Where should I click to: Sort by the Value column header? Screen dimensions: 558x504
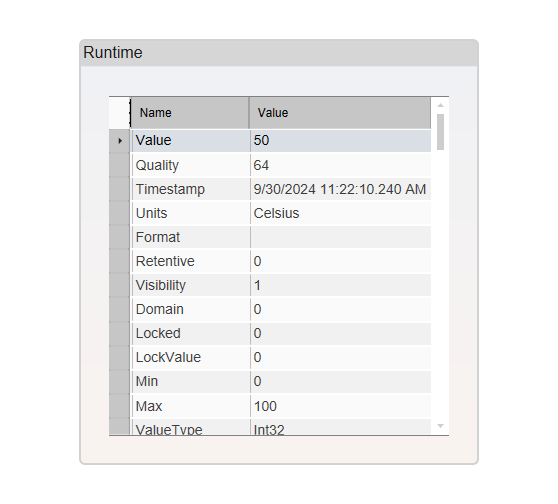pyautogui.click(x=340, y=113)
